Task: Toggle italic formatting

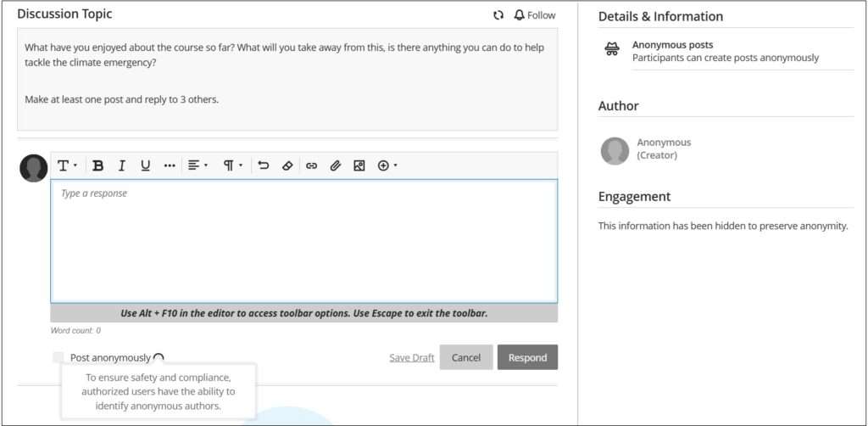Action: click(122, 165)
